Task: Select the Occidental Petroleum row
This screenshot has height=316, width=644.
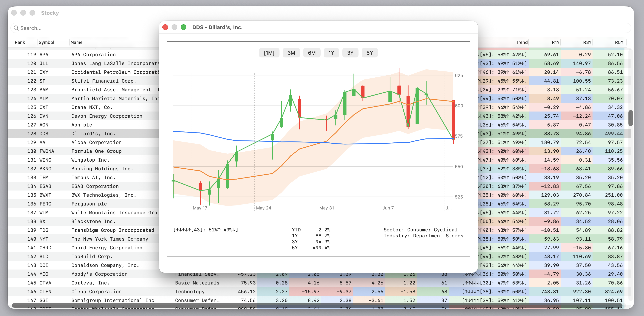Action: tap(83, 72)
